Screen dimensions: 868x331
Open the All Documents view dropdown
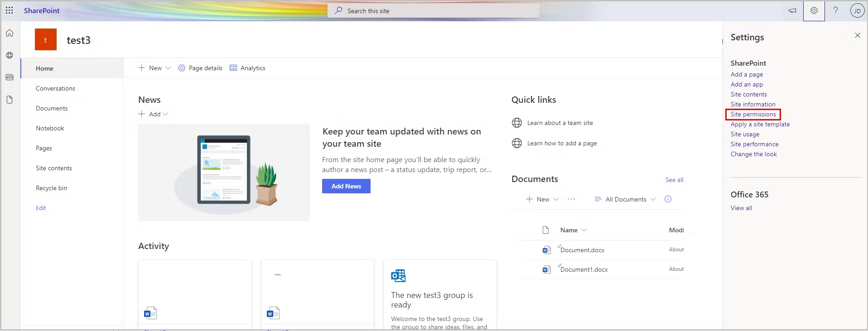tap(625, 199)
